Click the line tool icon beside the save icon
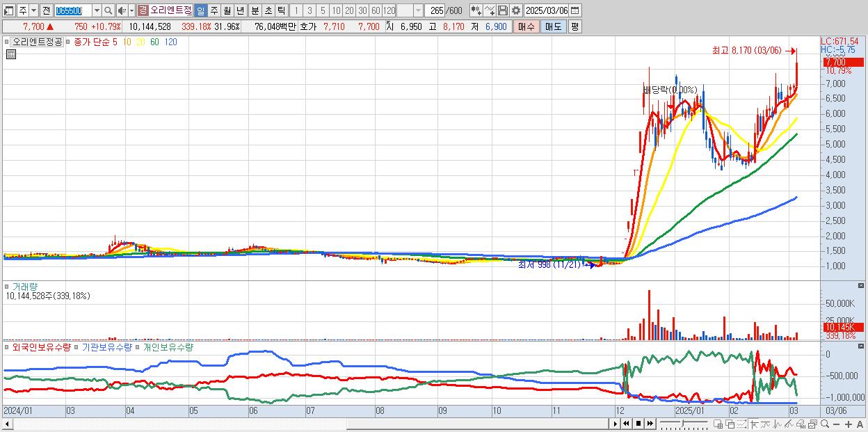Image resolution: width=868 pixels, height=432 pixels. (x=490, y=10)
